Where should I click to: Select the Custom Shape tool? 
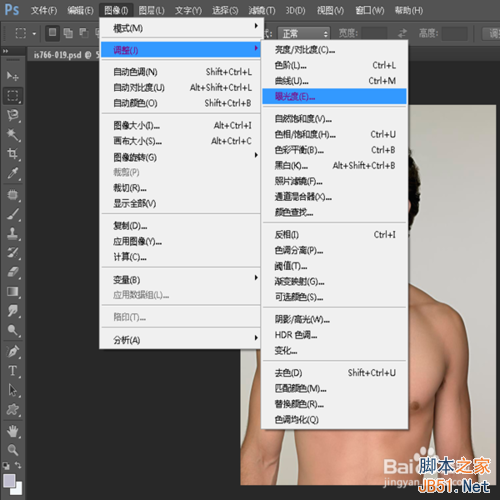(x=13, y=409)
